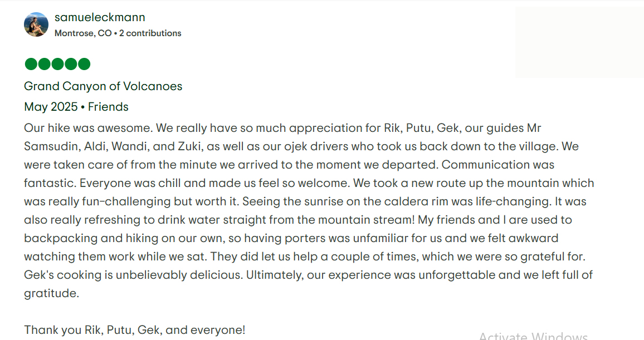Viewport: 644px width, 340px height.
Task: Click the blank gray box at top right
Action: tap(579, 42)
